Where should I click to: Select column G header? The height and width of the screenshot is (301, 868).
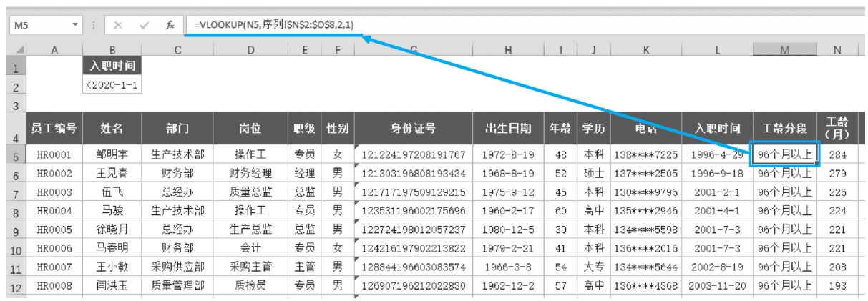[x=414, y=49]
